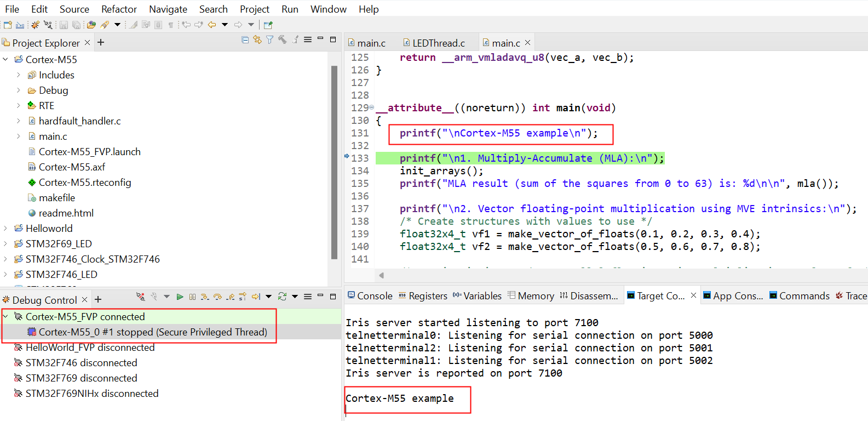Click the yellow Back navigation arrow
This screenshot has height=421, width=868.
tap(212, 25)
